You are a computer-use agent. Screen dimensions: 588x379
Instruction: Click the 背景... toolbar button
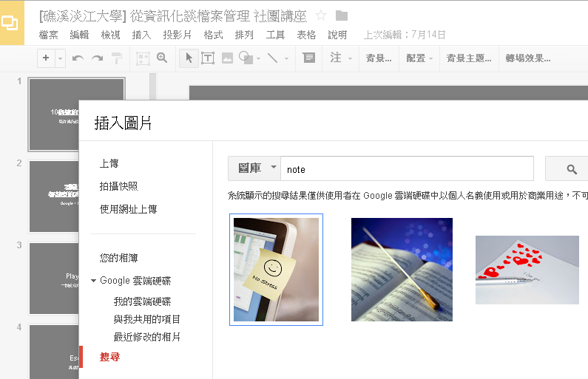click(x=379, y=58)
